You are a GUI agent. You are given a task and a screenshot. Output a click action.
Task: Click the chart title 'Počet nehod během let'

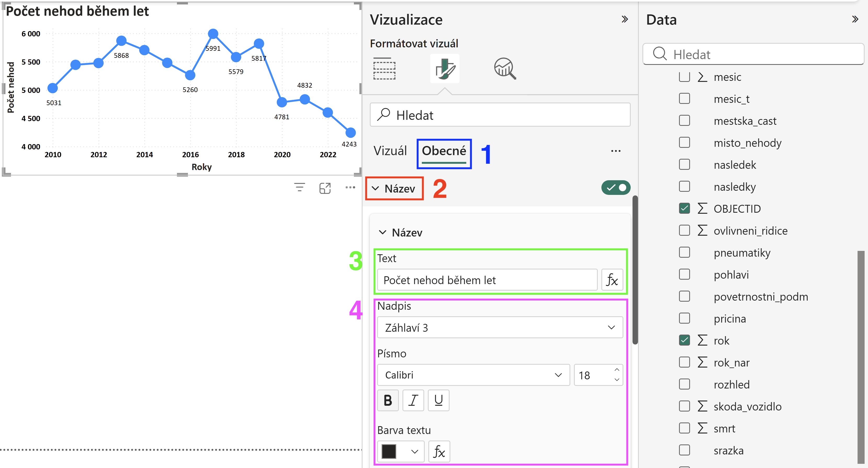pos(77,11)
